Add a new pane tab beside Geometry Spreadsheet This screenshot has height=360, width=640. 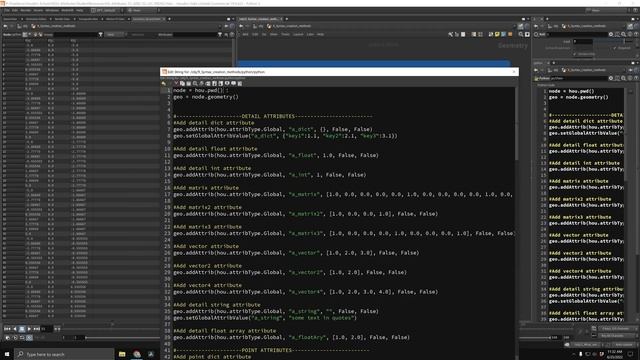[169, 19]
